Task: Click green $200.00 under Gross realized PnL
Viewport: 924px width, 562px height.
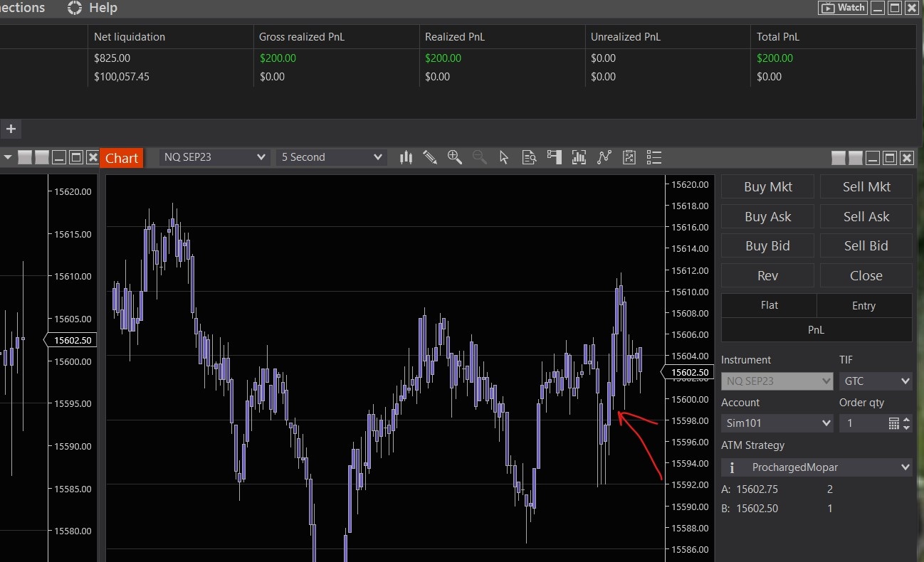Action: (x=278, y=58)
